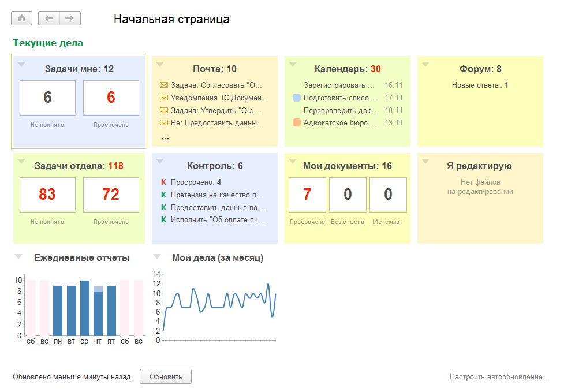564x392 pixels.
Task: Click red K overdue icon in Контроль
Action: click(163, 182)
